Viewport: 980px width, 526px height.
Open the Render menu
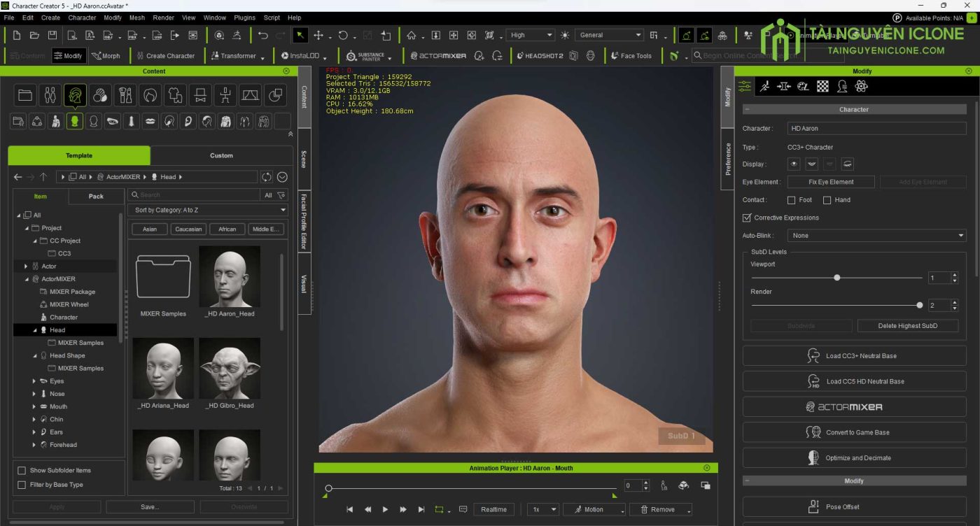point(163,17)
